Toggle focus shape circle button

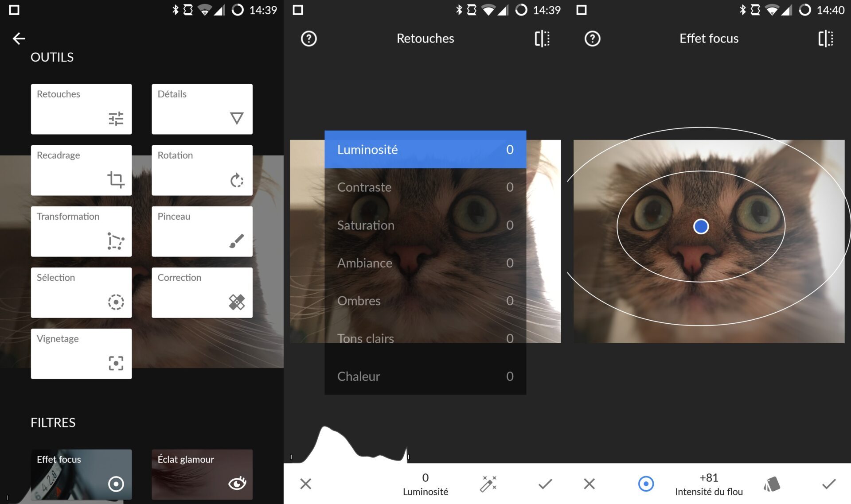click(x=646, y=484)
